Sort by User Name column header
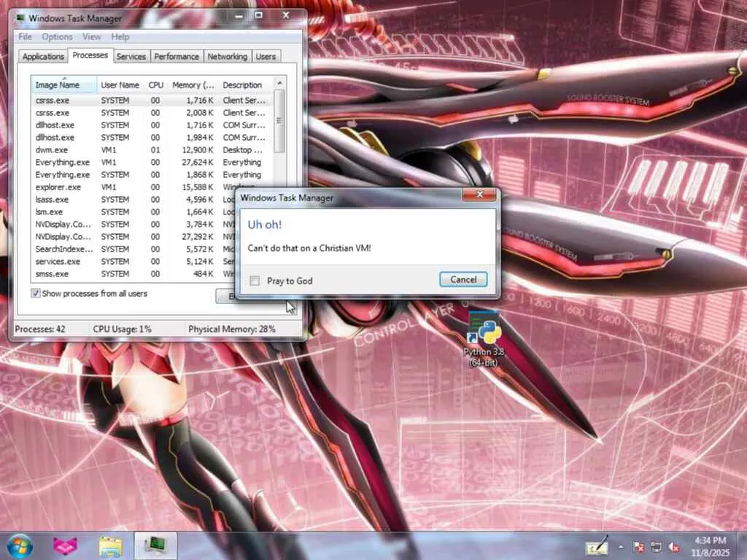Image resolution: width=747 pixels, height=560 pixels. [x=120, y=85]
